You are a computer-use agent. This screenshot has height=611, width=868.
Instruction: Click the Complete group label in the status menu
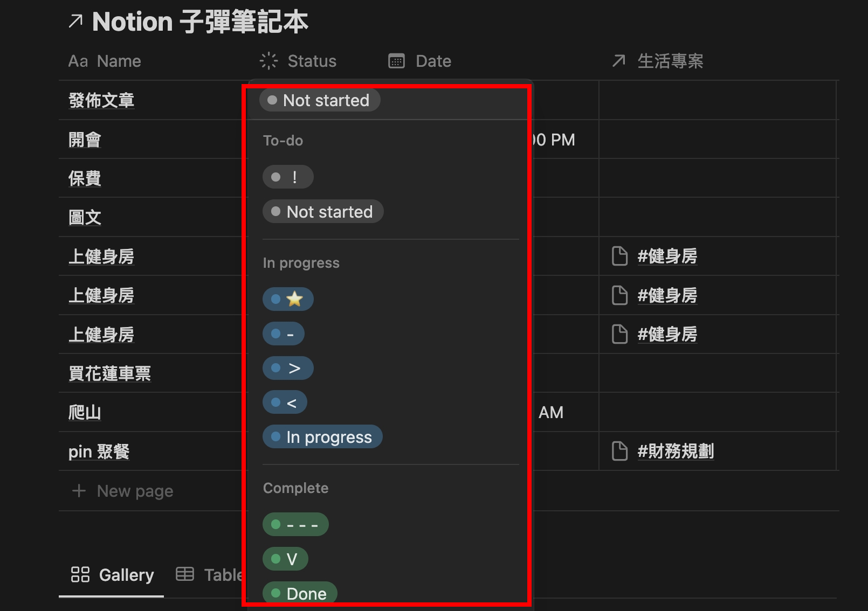pyautogui.click(x=296, y=488)
